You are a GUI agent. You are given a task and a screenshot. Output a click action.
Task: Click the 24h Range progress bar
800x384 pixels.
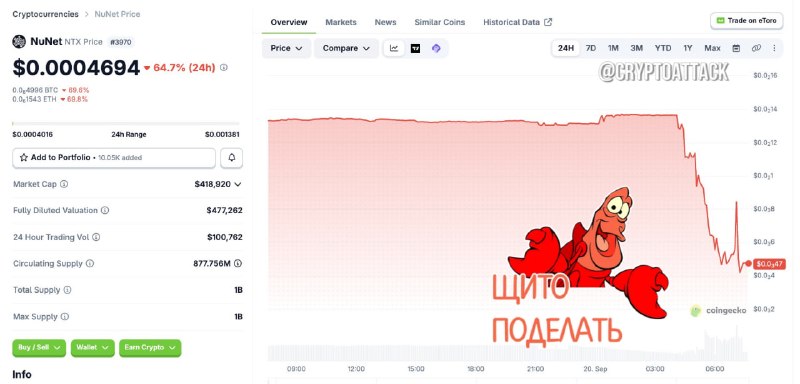point(126,123)
